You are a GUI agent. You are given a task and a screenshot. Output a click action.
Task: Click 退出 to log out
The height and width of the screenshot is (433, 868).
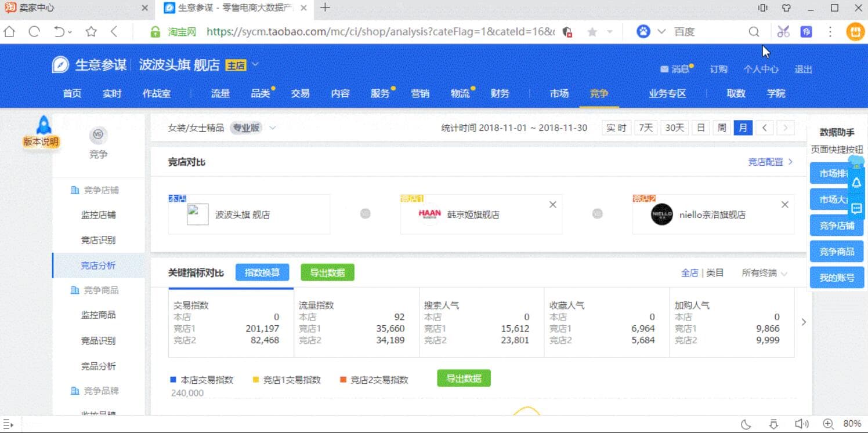pos(803,70)
